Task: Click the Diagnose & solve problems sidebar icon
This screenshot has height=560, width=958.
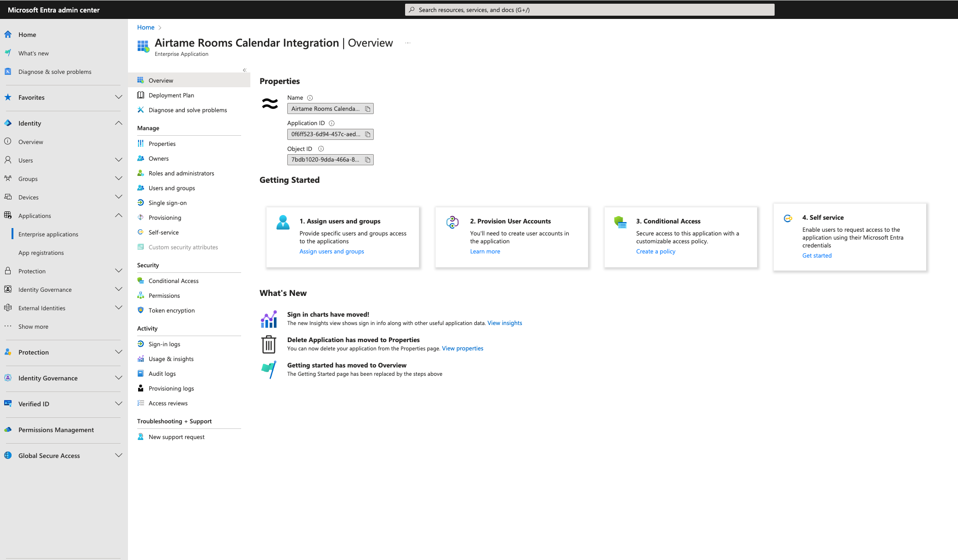Action: (8, 72)
